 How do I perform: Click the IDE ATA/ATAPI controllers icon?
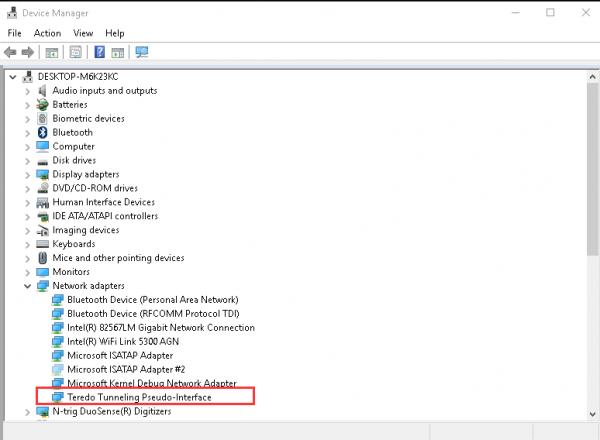[42, 217]
